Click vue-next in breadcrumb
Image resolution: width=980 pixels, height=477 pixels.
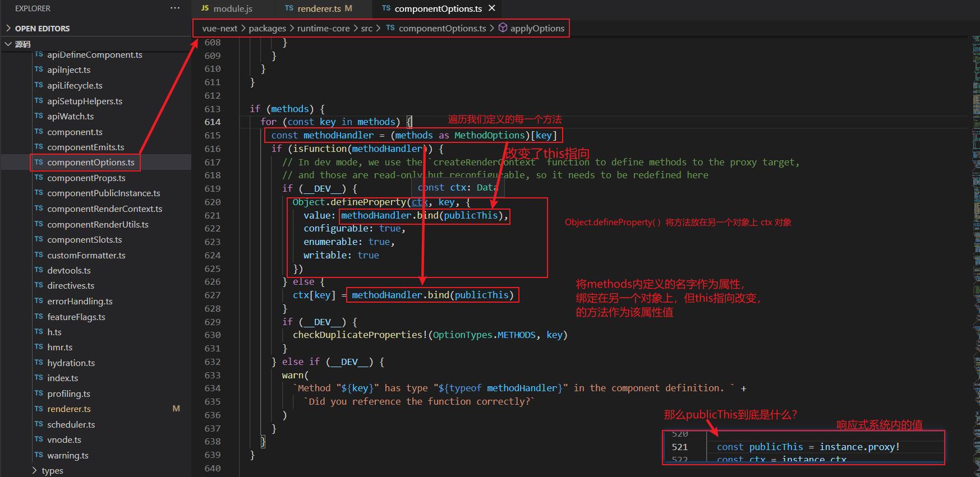(220, 28)
